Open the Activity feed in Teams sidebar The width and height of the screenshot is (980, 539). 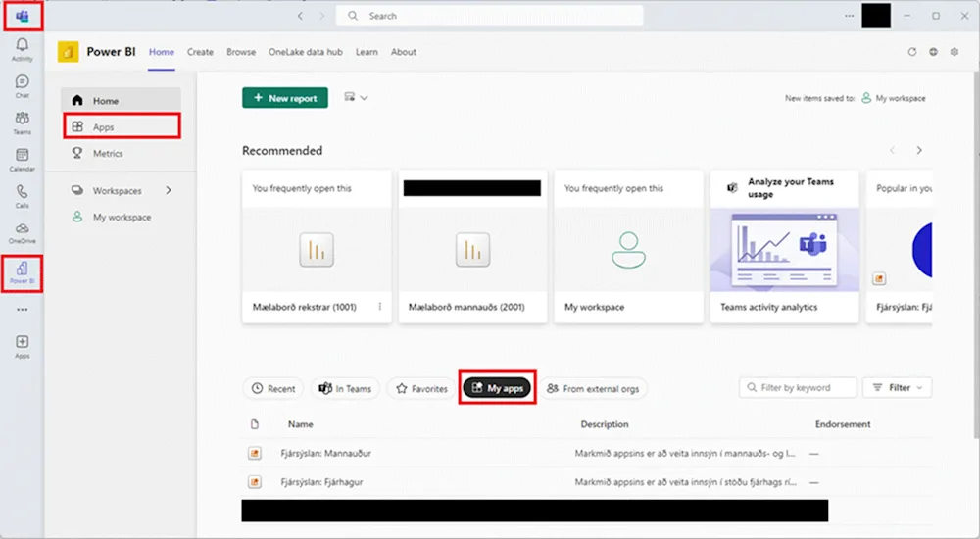click(22, 49)
